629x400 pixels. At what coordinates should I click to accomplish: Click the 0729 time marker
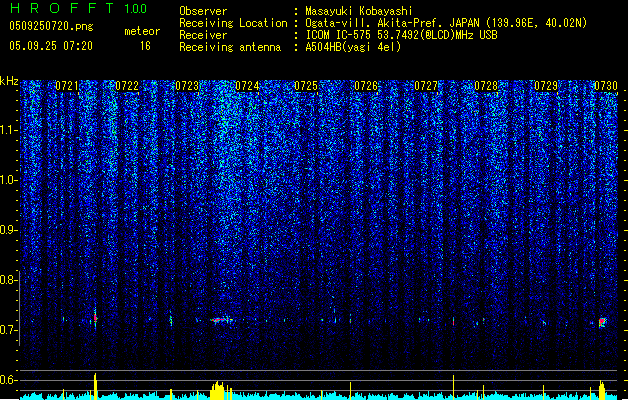[x=546, y=86]
